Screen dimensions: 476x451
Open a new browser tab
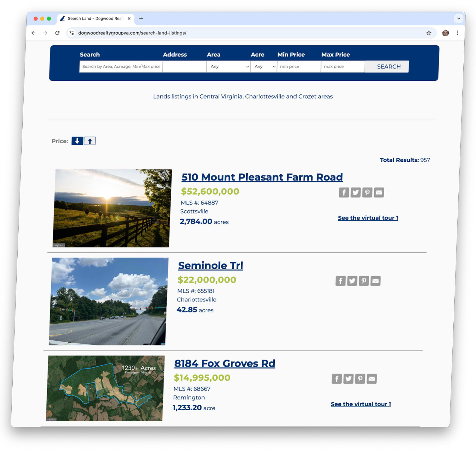141,19
